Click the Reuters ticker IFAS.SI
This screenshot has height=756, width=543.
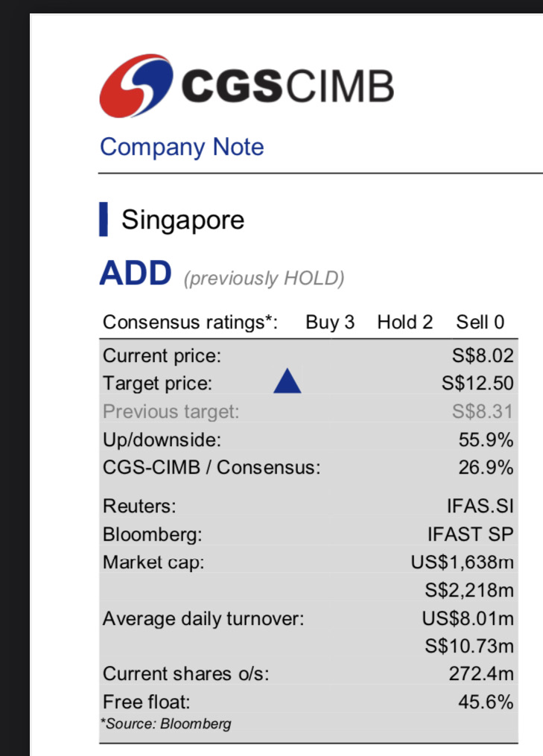(x=480, y=506)
